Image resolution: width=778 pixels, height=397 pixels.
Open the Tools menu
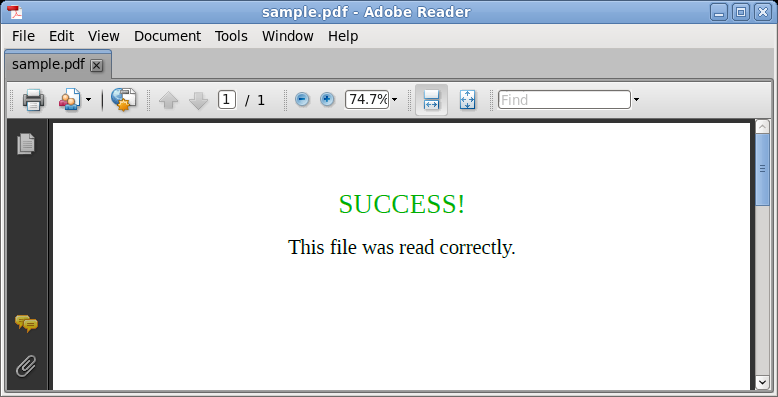point(231,36)
